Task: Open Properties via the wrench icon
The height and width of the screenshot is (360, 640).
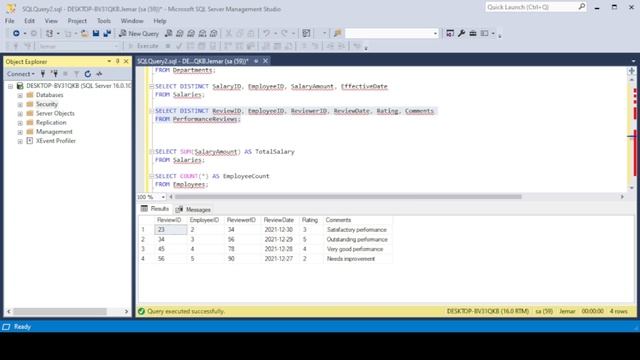Action: [x=461, y=33]
